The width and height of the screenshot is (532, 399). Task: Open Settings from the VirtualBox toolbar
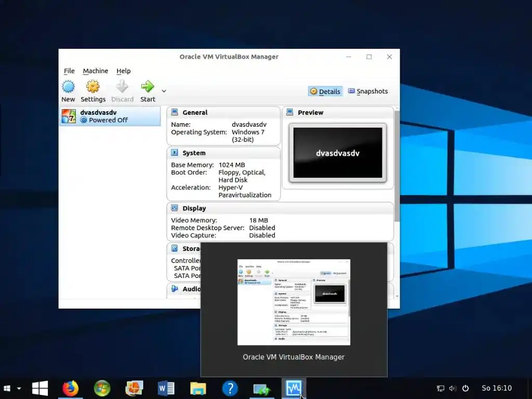click(x=93, y=91)
